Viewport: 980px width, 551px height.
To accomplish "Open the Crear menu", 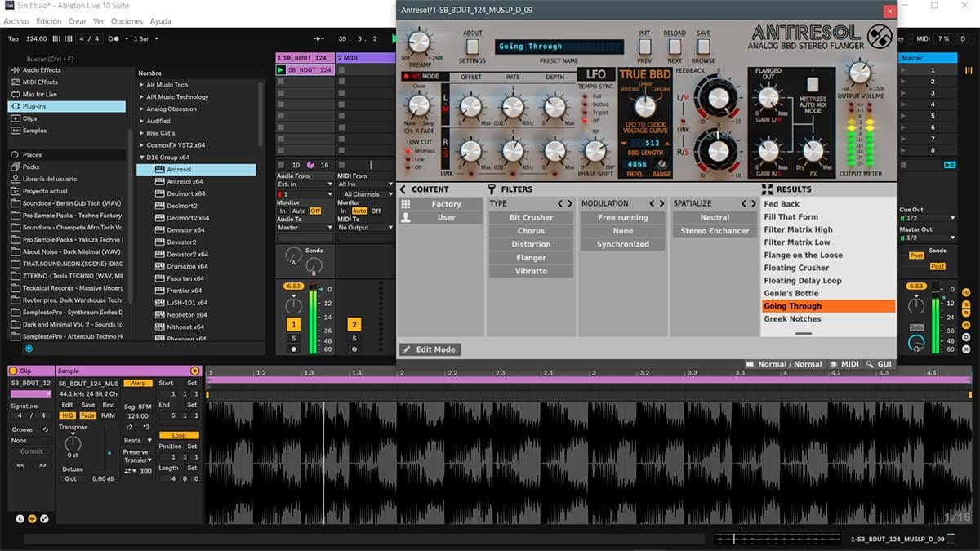I will [x=78, y=21].
